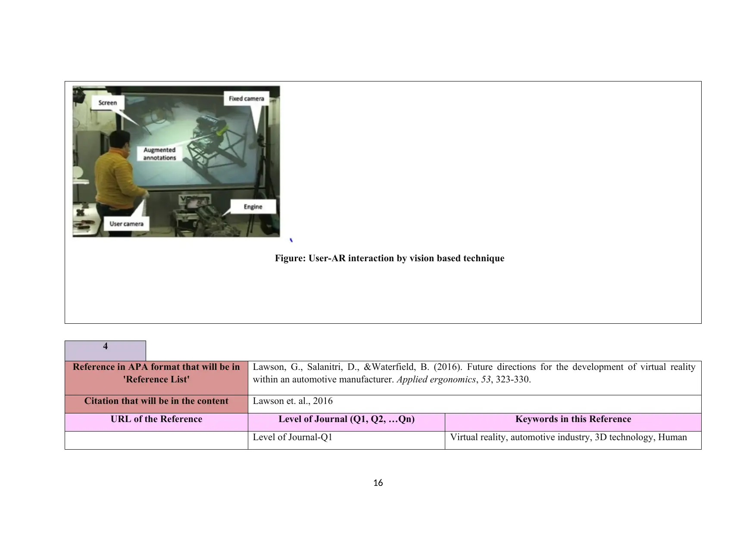This screenshot has width=756, height=535.
Task: Click the 'Engine' label in the figure
Action: [x=253, y=206]
